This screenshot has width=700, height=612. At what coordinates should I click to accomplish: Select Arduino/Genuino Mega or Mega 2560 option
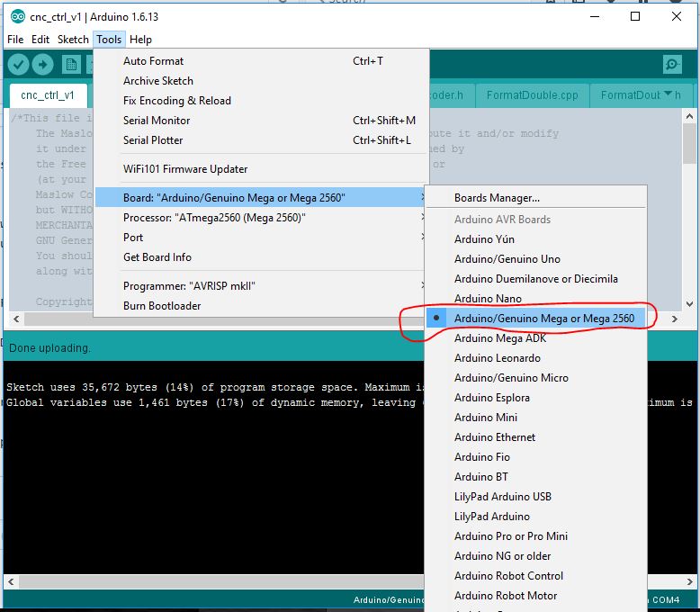pos(535,318)
